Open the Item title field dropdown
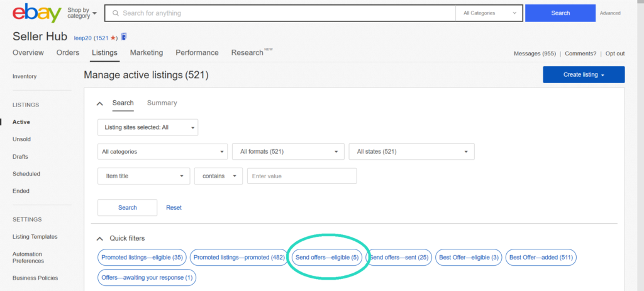This screenshot has width=644, height=291. coord(144,176)
